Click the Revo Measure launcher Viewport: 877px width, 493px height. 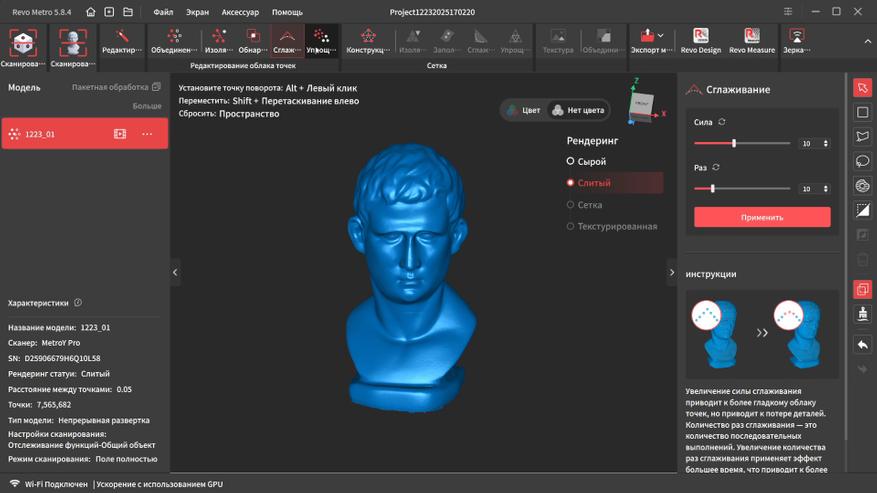(x=752, y=41)
